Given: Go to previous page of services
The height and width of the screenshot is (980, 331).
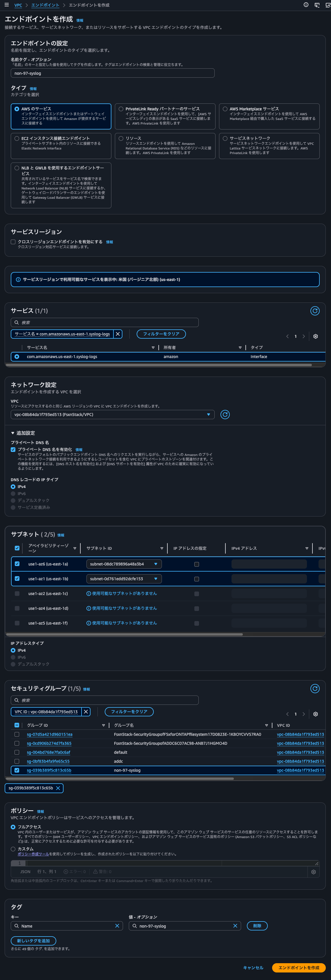Looking at the screenshot, I should [x=287, y=336].
